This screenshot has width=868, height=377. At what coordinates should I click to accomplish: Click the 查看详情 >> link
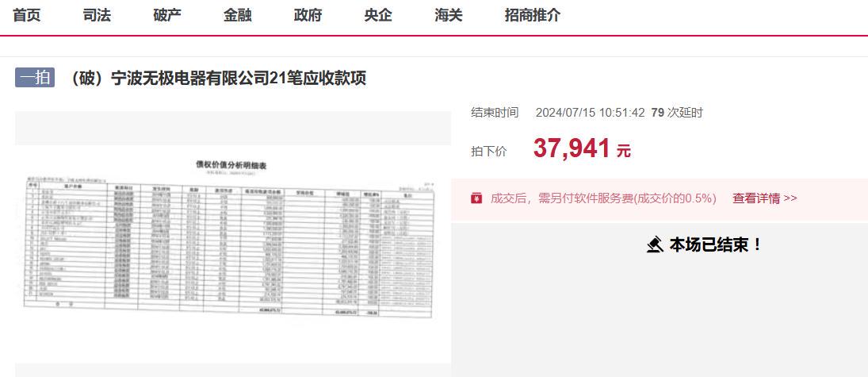tap(764, 198)
